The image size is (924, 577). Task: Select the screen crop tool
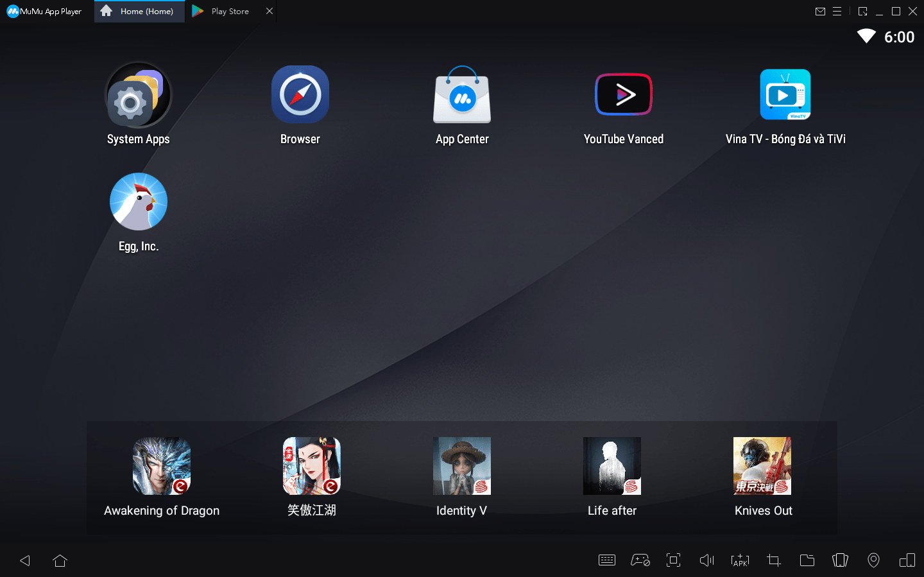[773, 560]
